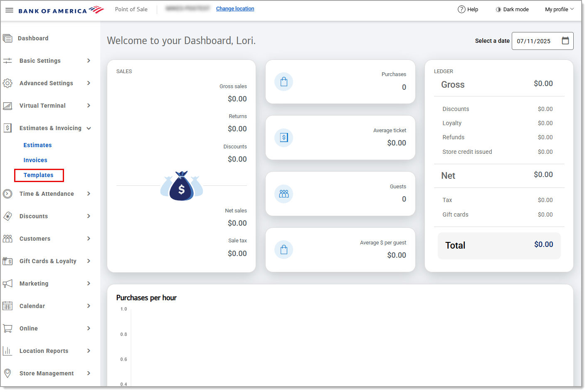Click the Purchases card
The height and width of the screenshot is (392, 587).
point(340,82)
